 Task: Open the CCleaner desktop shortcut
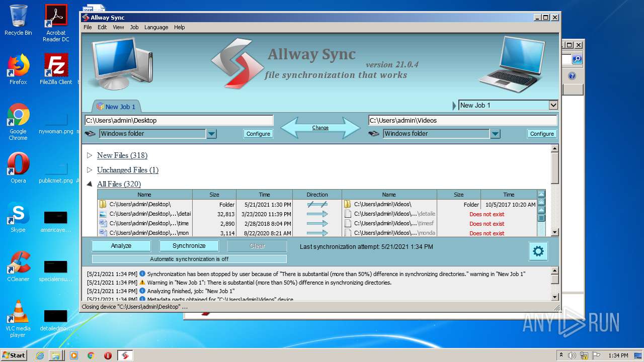[18, 266]
